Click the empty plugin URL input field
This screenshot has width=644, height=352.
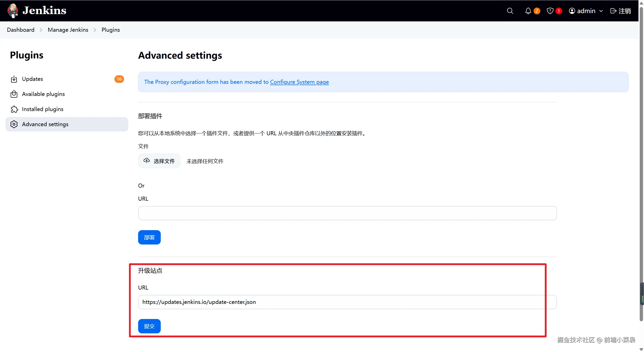click(347, 213)
